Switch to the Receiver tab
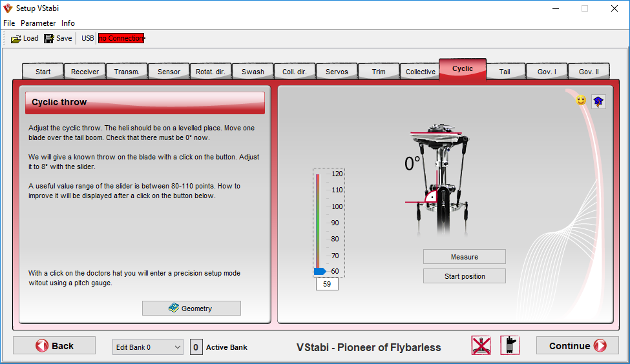630x364 pixels. (x=85, y=72)
